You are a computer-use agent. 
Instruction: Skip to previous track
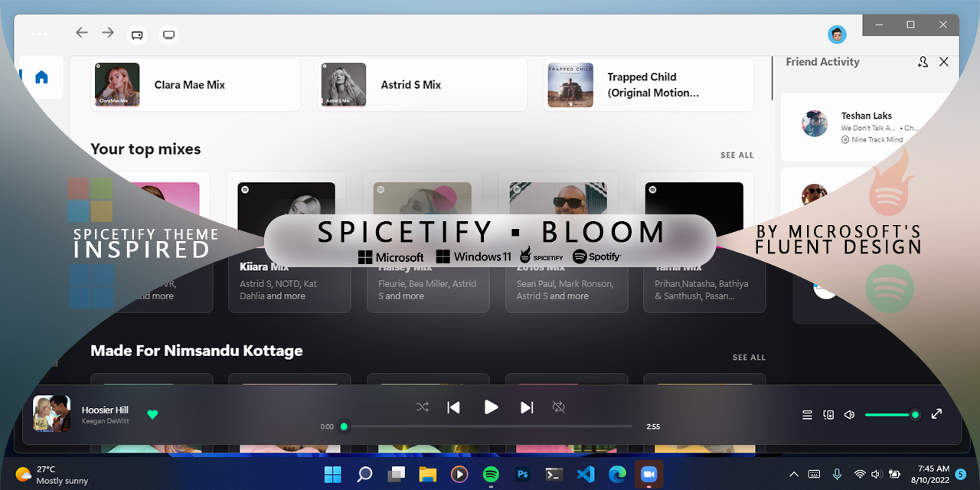453,407
